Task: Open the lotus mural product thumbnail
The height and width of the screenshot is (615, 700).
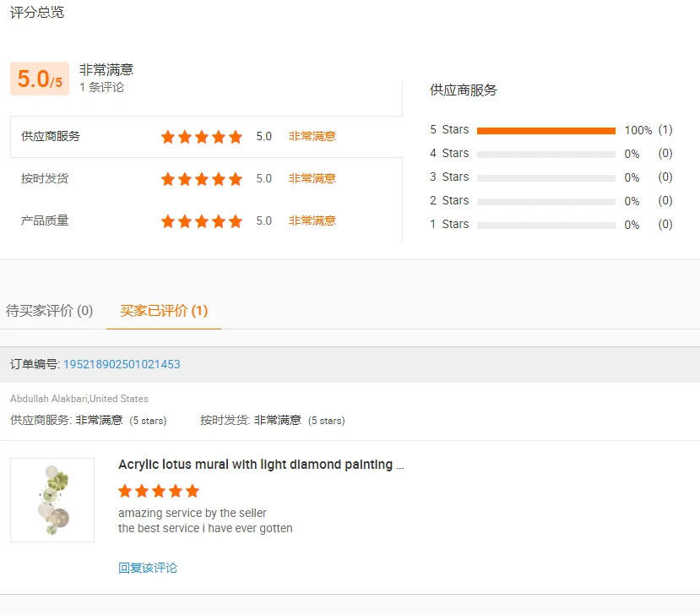Action: click(x=52, y=500)
